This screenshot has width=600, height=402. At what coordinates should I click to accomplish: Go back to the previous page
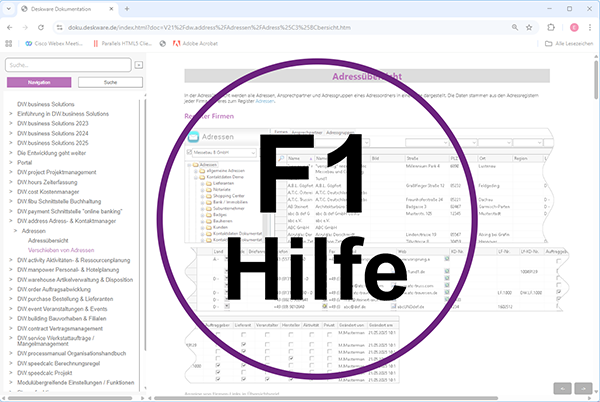pyautogui.click(x=10, y=28)
